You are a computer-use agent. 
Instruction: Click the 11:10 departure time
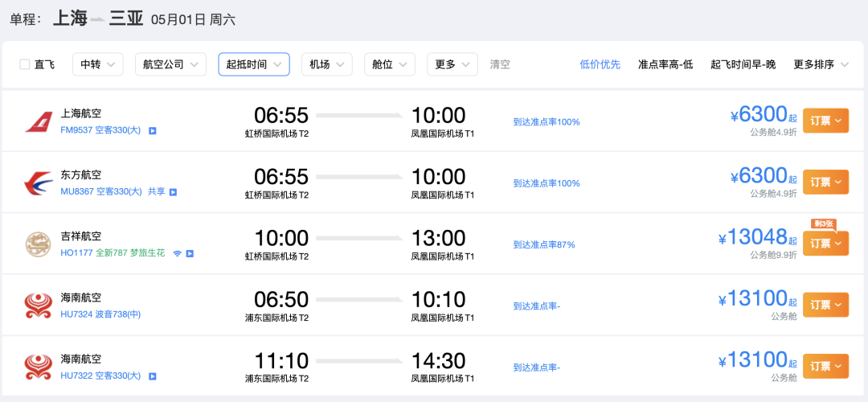point(281,361)
